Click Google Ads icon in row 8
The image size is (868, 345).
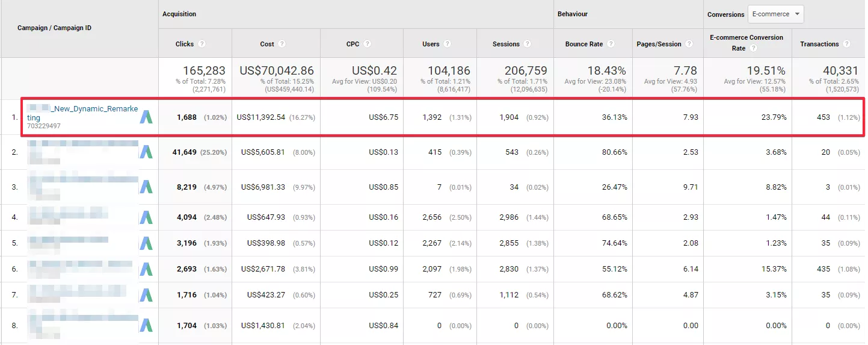[x=146, y=326]
